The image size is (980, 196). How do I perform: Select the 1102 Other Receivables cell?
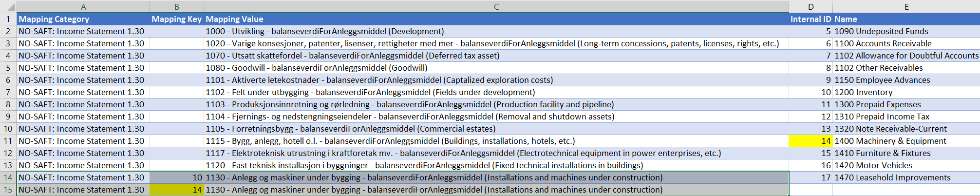tap(906, 68)
